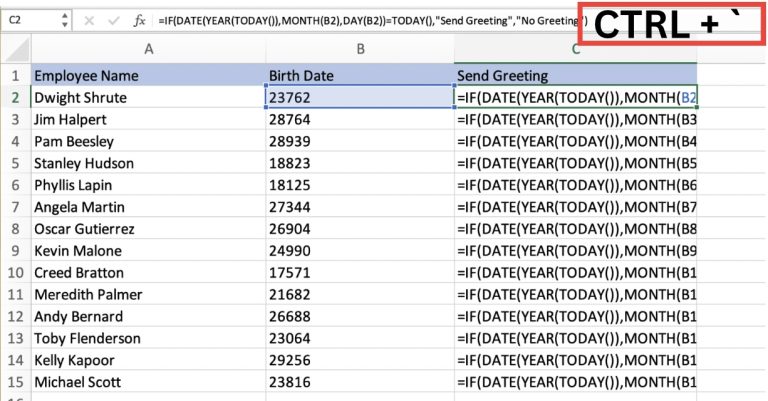Click Michael Scott's name cell
The height and width of the screenshot is (401, 768).
pyautogui.click(x=148, y=382)
